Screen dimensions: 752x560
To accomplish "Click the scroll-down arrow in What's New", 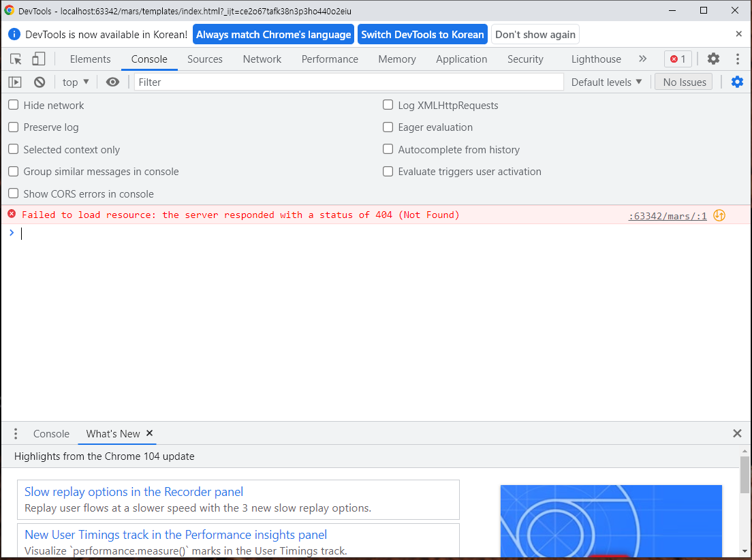I will (x=745, y=552).
